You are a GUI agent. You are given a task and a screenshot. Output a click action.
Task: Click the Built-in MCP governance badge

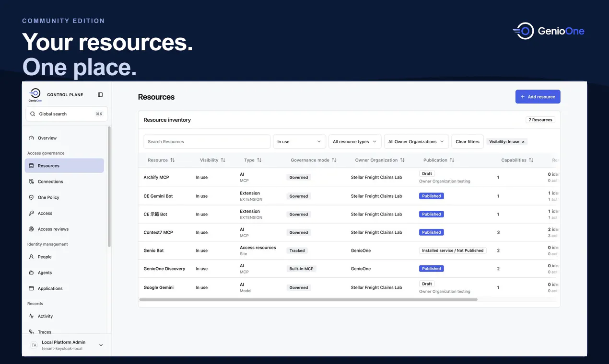point(301,269)
